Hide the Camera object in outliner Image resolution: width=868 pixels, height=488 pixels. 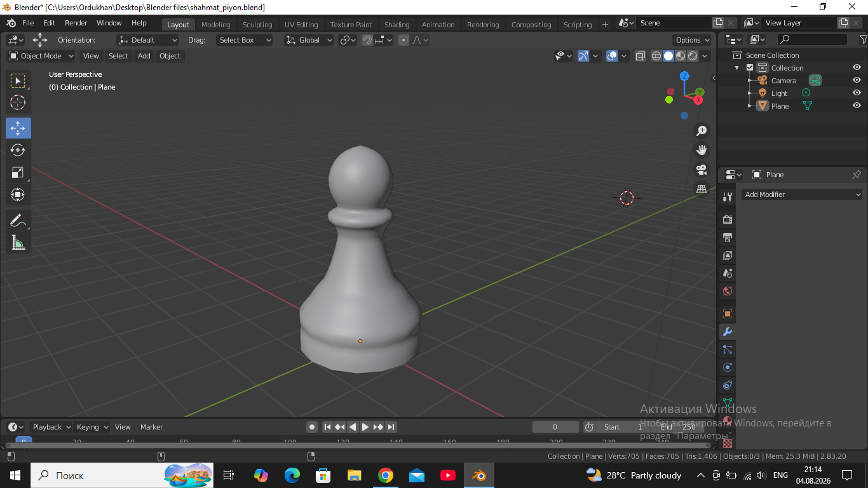(x=857, y=80)
